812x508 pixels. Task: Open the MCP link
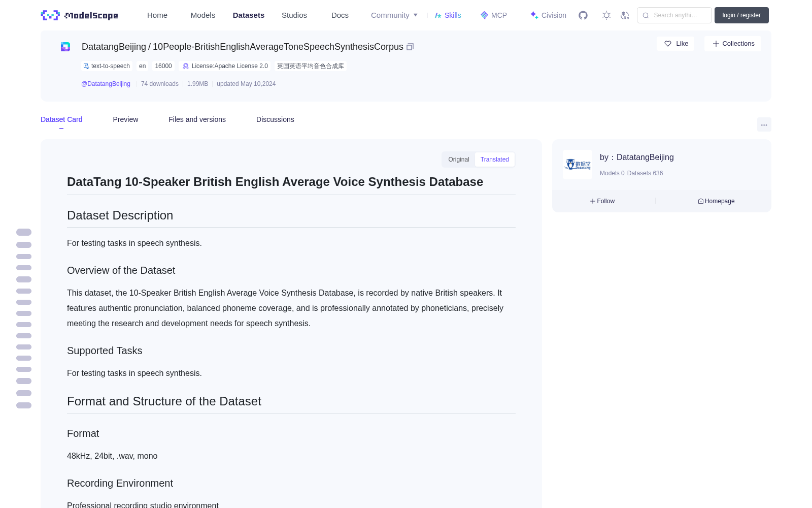(x=499, y=15)
